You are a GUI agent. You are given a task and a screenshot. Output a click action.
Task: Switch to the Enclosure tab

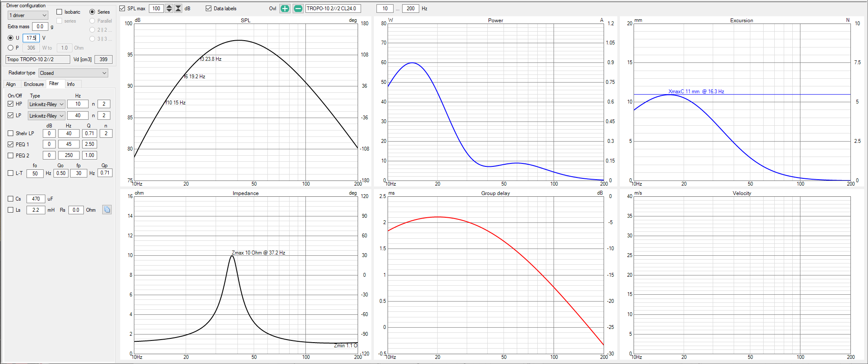(34, 84)
